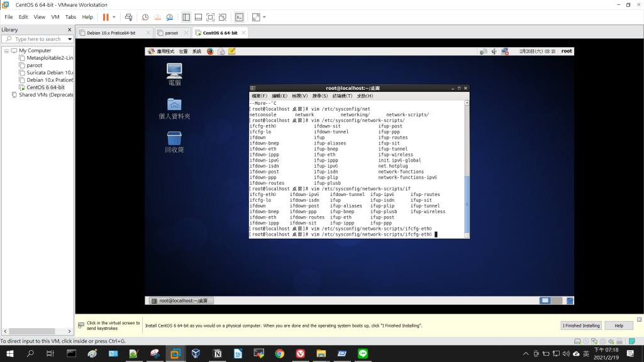
Task: Open the power options dropdown beside the pause button
Action: (114, 17)
